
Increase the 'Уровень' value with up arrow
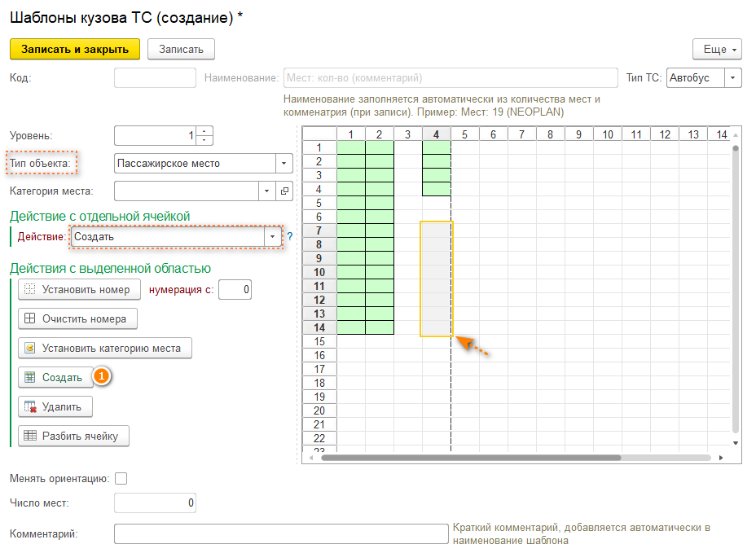[204, 131]
